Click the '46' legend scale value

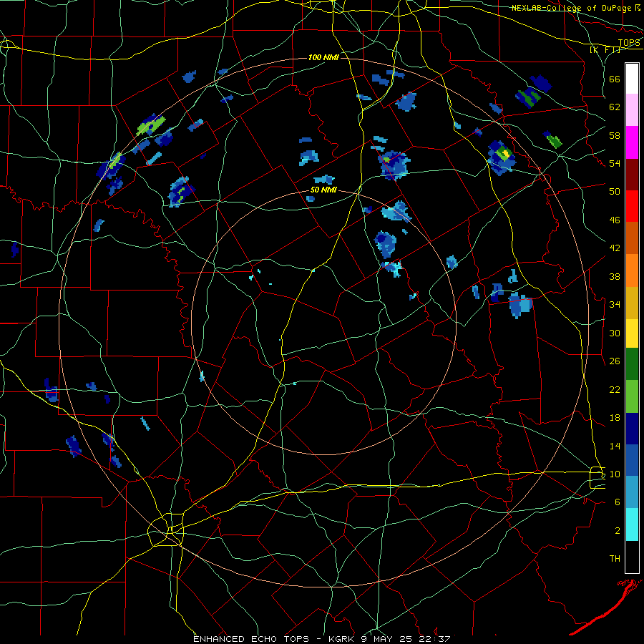[x=615, y=220]
